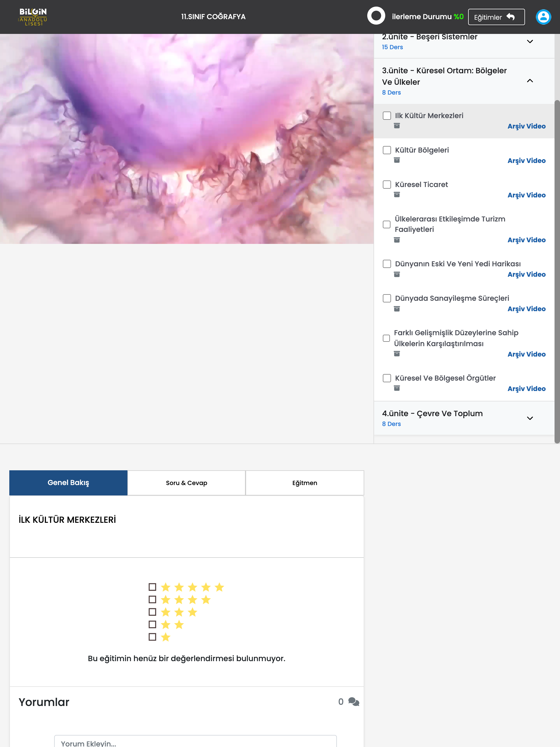Click archive icon under Ülkelerin Karşılaştırılması
This screenshot has width=560, height=747.
point(396,354)
